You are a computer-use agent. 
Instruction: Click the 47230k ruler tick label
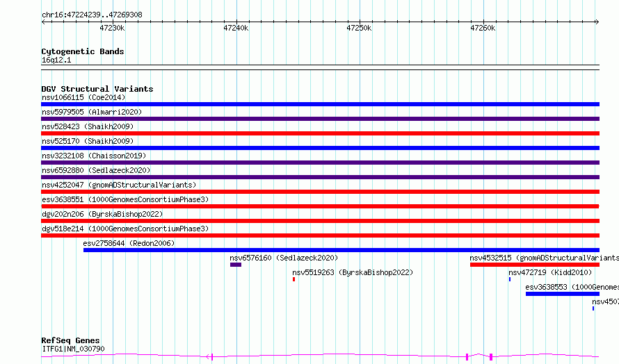click(x=112, y=28)
